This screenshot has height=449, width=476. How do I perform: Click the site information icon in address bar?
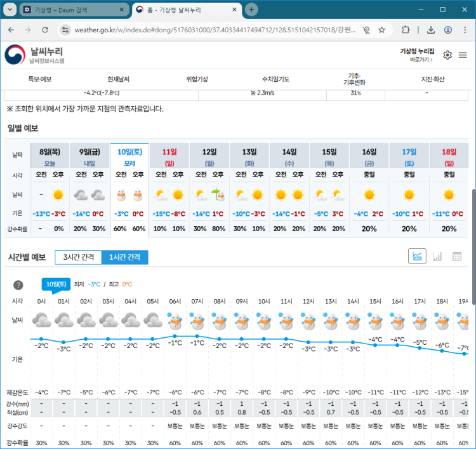[x=65, y=30]
